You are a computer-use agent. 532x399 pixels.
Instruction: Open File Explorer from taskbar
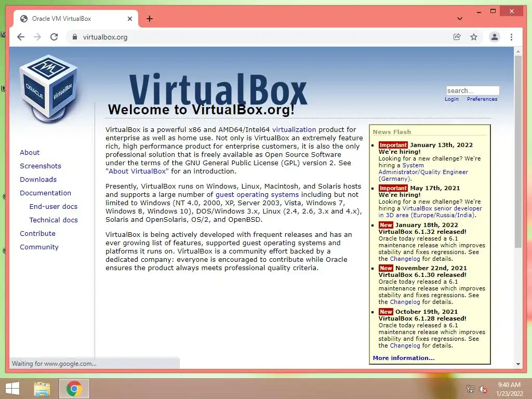coord(42,389)
